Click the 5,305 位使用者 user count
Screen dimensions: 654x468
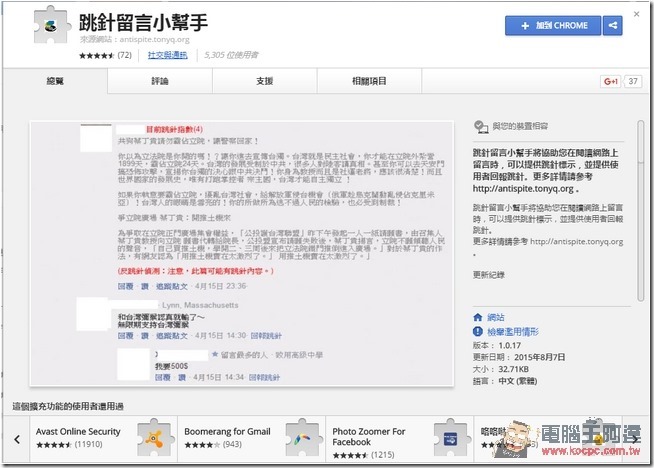(231, 55)
